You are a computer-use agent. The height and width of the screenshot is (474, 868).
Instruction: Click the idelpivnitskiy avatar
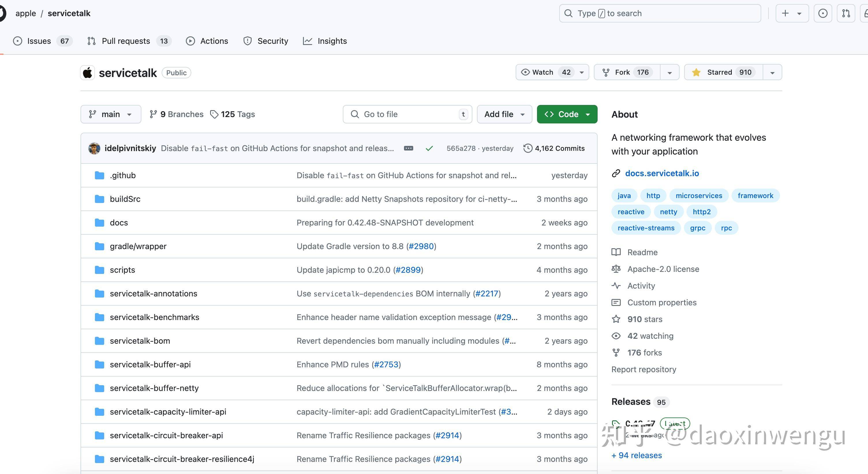tap(94, 148)
